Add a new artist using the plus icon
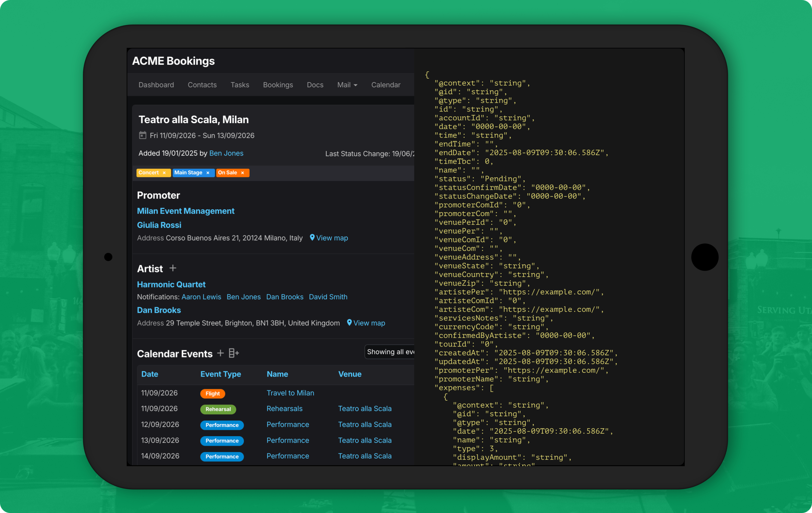This screenshot has width=812, height=513. pos(172,268)
